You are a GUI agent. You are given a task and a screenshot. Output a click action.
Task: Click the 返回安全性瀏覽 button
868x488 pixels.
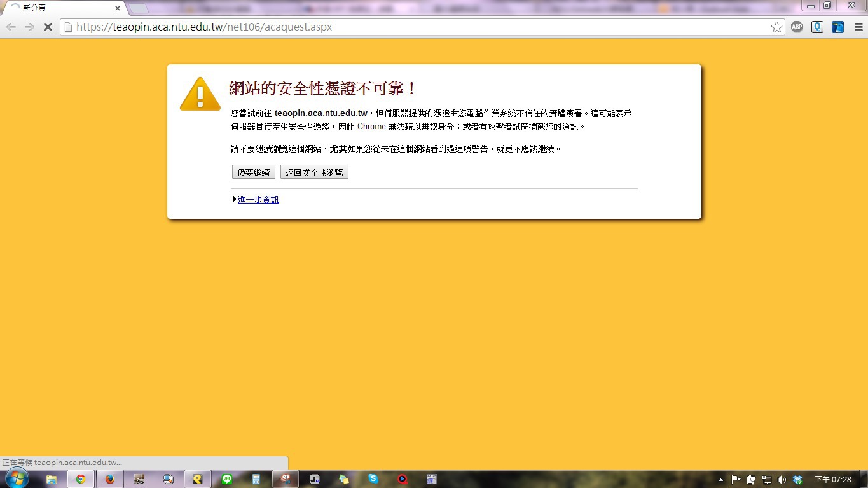[x=314, y=172]
